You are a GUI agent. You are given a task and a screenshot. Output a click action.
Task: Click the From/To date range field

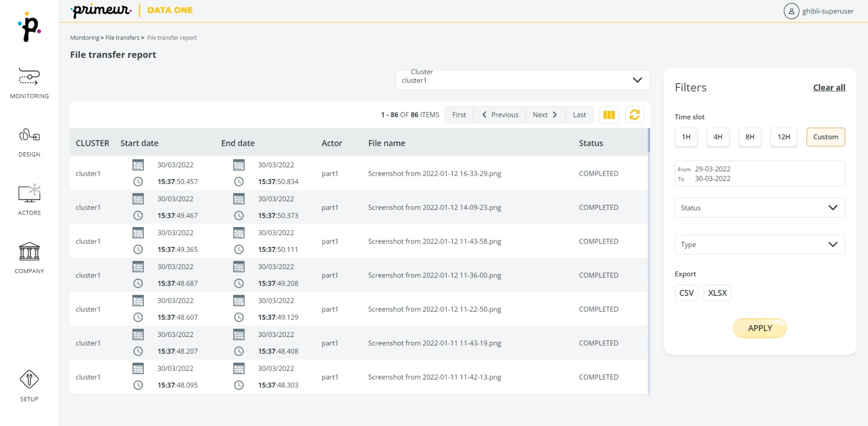pos(760,174)
